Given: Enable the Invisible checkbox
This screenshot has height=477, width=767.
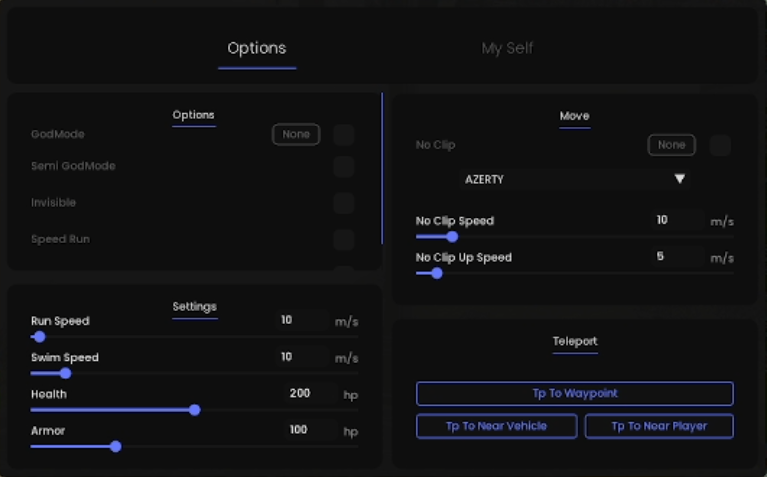Looking at the screenshot, I should (x=344, y=203).
